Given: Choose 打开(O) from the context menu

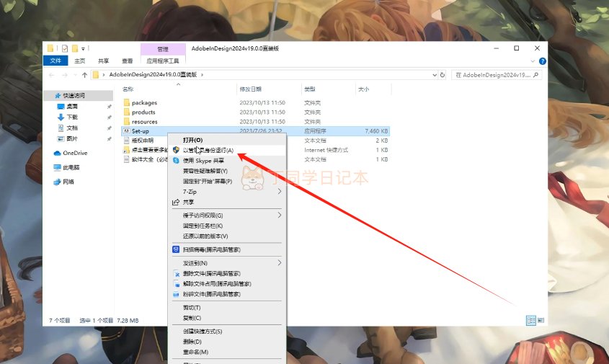Looking at the screenshot, I should (192, 140).
